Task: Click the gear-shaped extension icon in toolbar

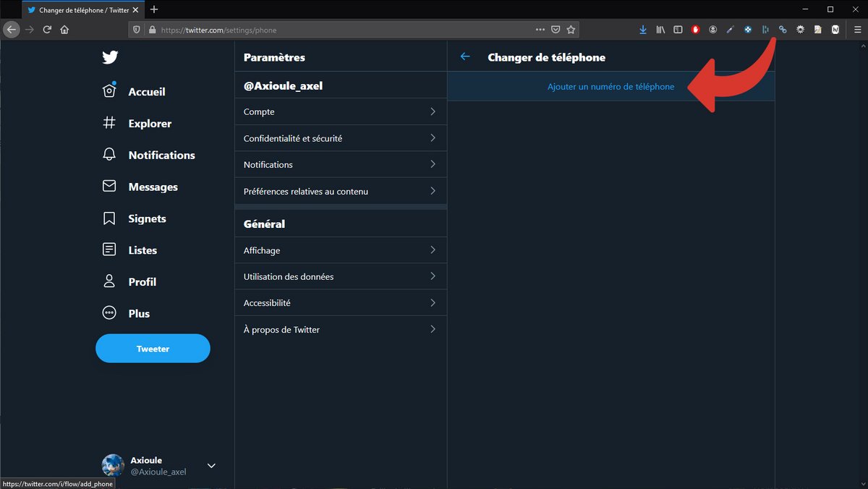Action: coord(801,30)
